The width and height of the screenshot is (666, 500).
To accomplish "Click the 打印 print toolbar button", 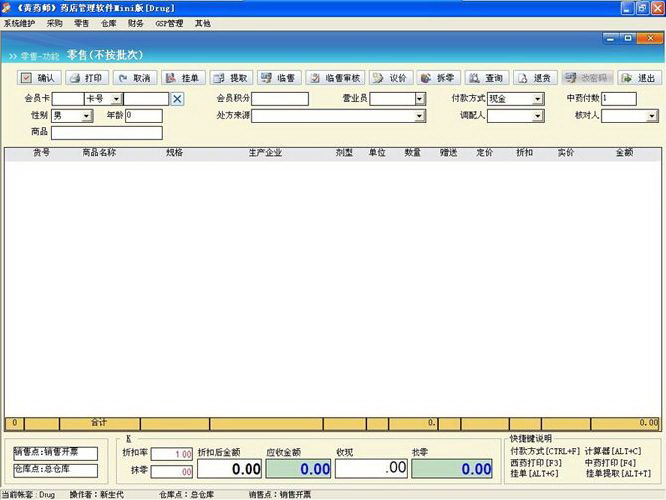I will point(87,78).
